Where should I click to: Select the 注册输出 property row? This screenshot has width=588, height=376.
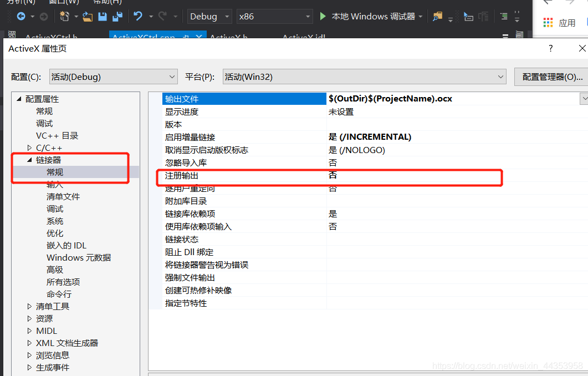click(x=244, y=176)
